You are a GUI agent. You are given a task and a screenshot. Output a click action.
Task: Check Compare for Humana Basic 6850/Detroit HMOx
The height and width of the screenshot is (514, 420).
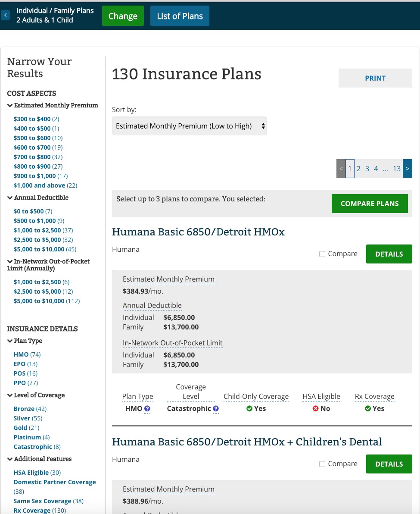(x=322, y=254)
